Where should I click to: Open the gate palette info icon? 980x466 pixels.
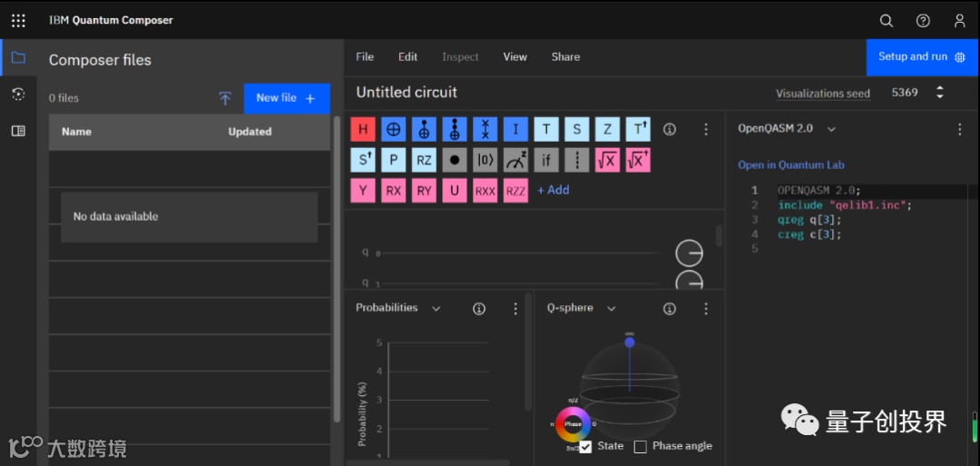pos(670,130)
